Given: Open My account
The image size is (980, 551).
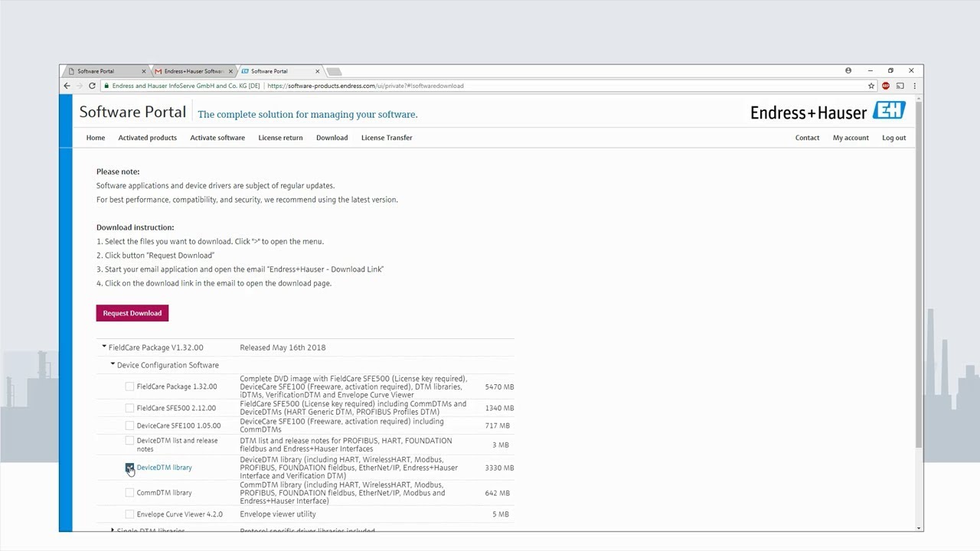Looking at the screenshot, I should click(851, 138).
